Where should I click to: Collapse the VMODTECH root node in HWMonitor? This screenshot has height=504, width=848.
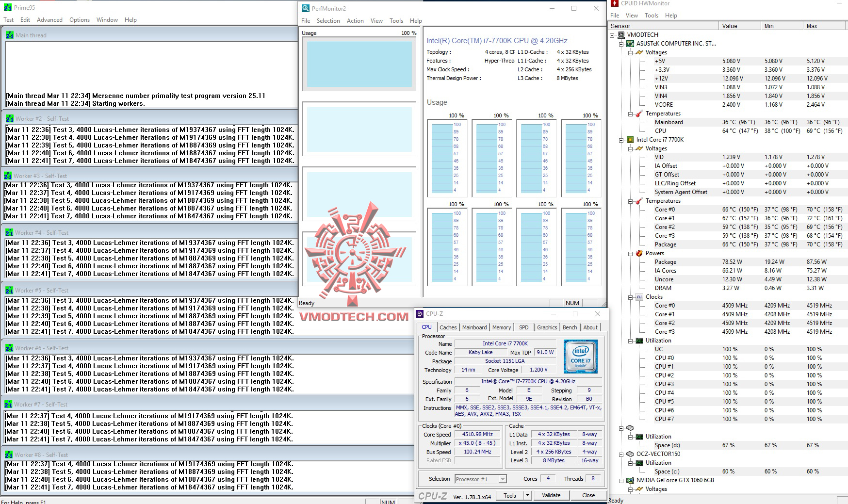click(x=612, y=35)
